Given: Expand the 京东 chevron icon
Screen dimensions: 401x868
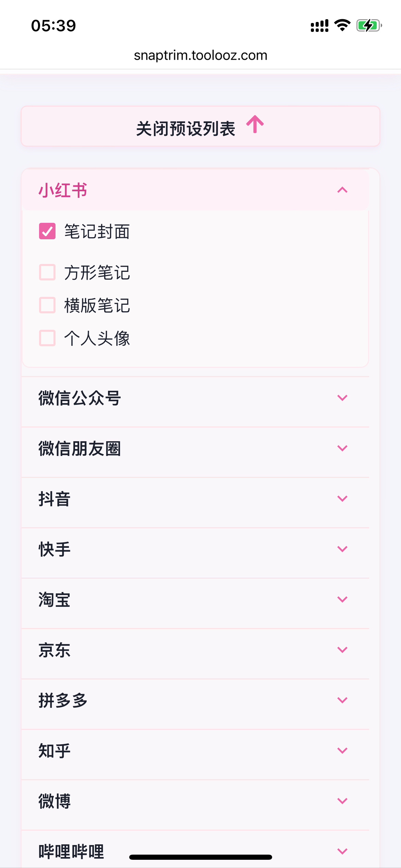Looking at the screenshot, I should pyautogui.click(x=342, y=650).
